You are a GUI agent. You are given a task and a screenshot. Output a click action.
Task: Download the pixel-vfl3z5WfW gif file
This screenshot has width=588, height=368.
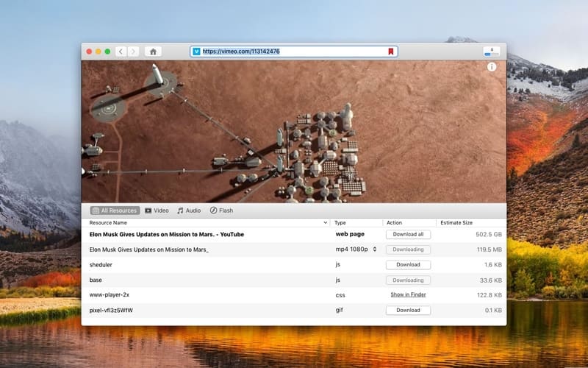click(408, 310)
